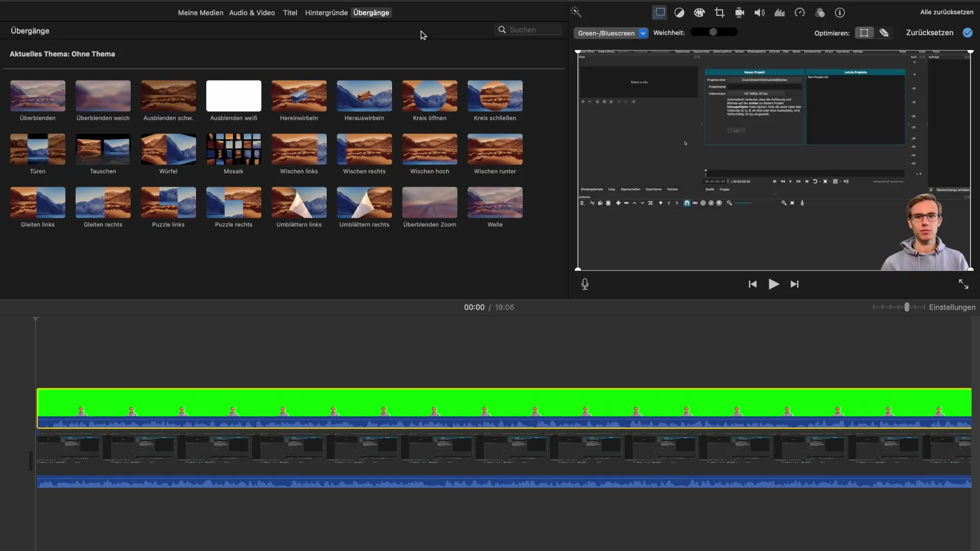Screen dimensions: 980x551
Task: Pick the Puzzle rechts transition
Action: click(234, 203)
